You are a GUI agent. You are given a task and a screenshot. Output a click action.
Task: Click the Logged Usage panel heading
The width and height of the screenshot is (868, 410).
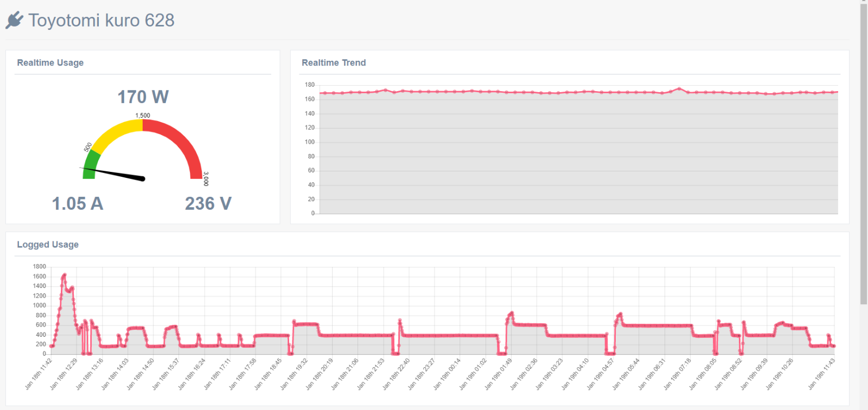[48, 244]
